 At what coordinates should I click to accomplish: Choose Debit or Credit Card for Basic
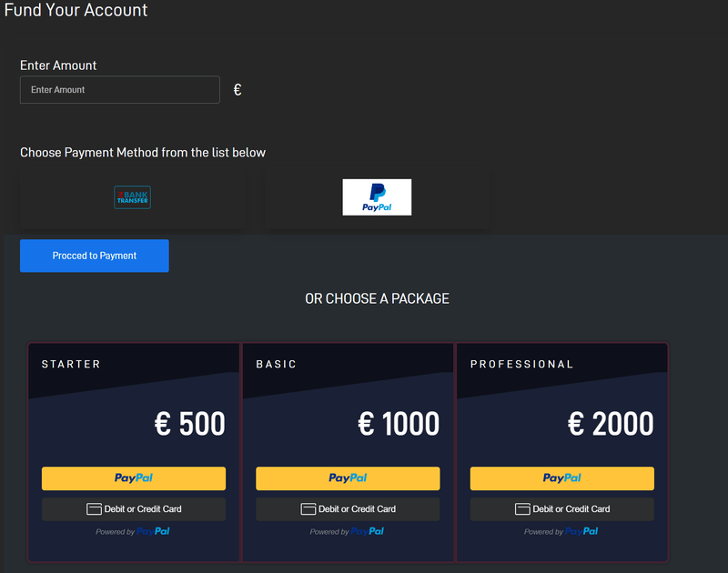348,509
